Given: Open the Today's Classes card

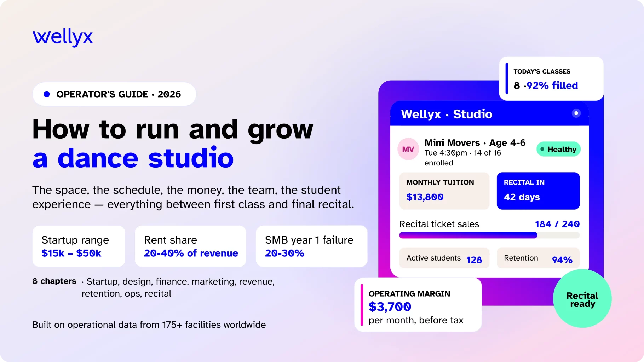Looking at the screenshot, I should click(551, 78).
